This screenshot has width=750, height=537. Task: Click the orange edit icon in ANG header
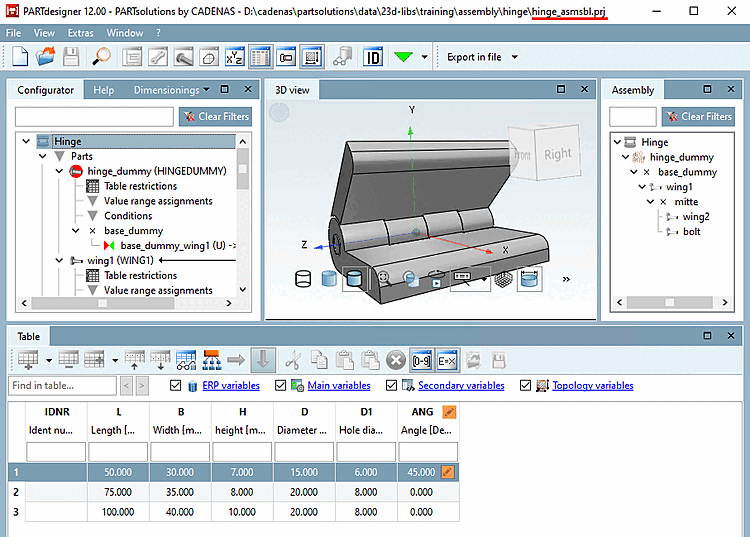click(x=449, y=412)
